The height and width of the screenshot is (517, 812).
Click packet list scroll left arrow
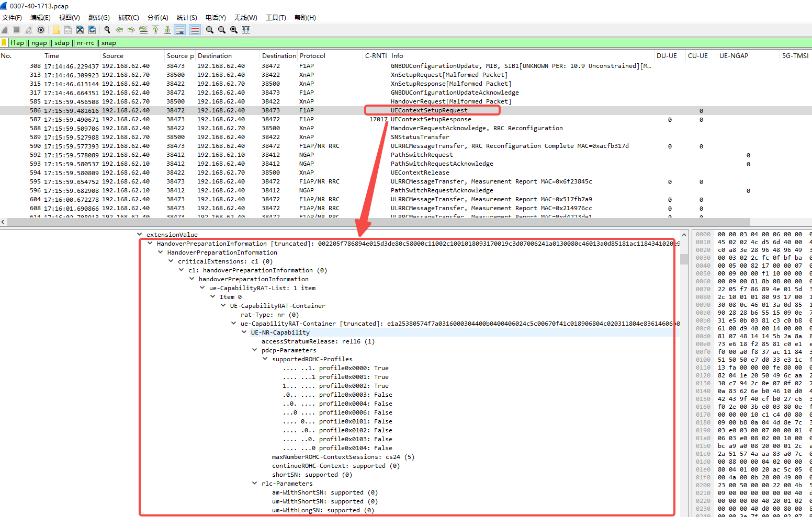click(x=3, y=222)
